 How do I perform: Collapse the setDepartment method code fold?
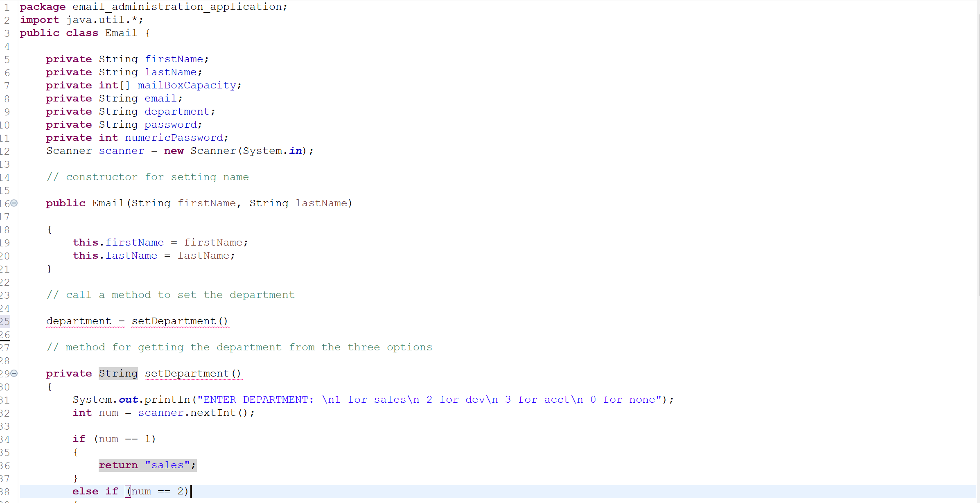point(14,374)
